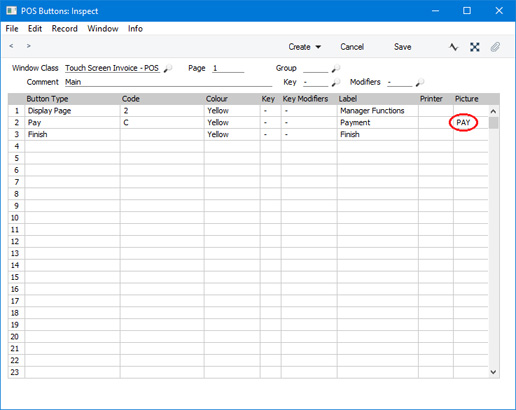Select the Yellow colour cell in row 2
This screenshot has width=516, height=410.
(232, 123)
